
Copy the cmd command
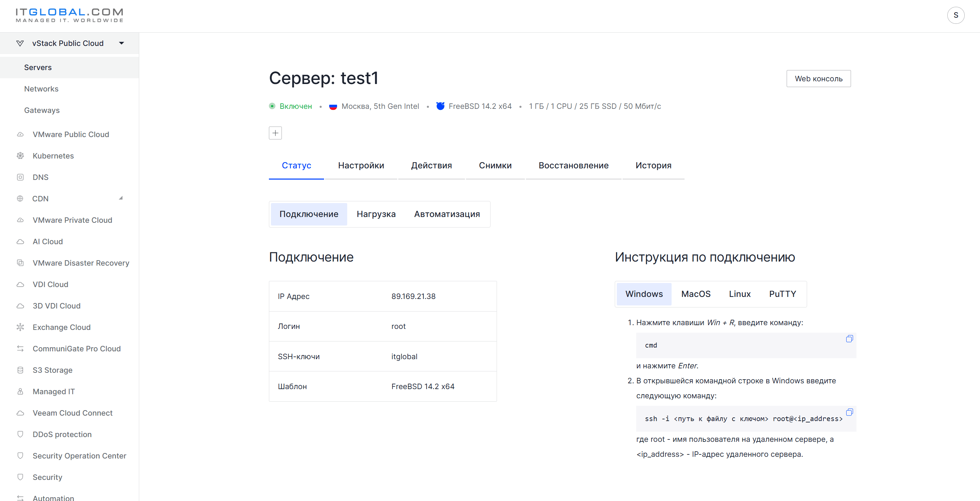[849, 339]
